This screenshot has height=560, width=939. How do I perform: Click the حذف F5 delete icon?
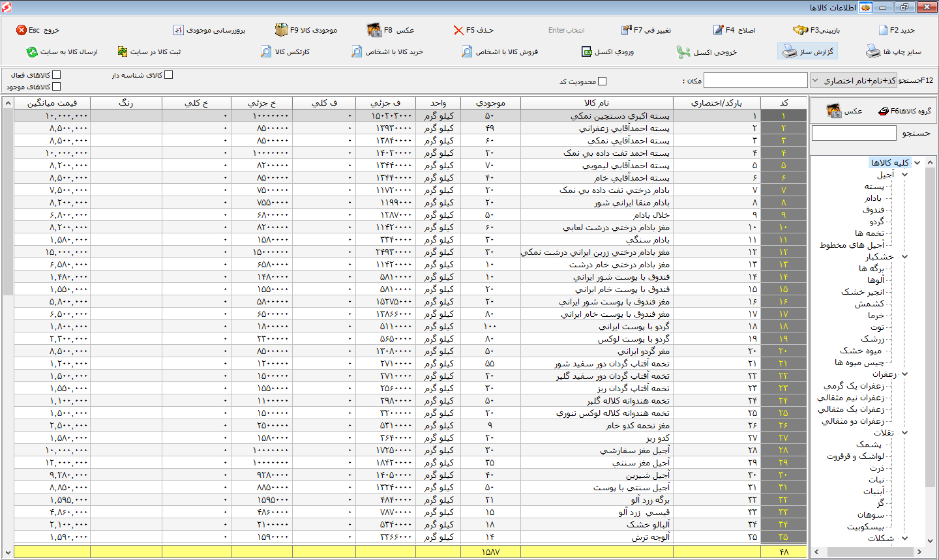coord(458,30)
